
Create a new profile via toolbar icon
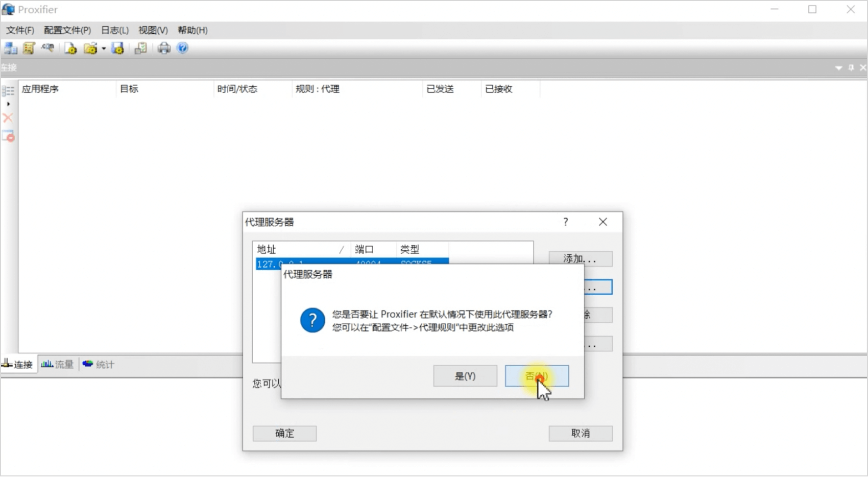(x=70, y=48)
